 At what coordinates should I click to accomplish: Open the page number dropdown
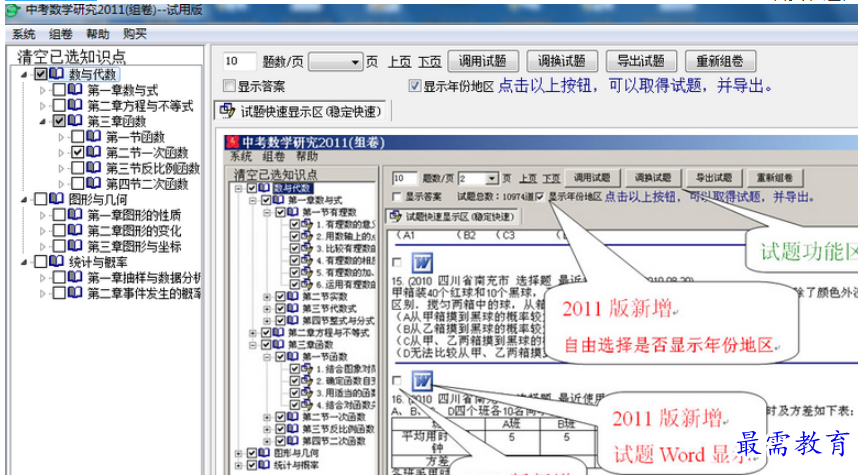coord(355,62)
